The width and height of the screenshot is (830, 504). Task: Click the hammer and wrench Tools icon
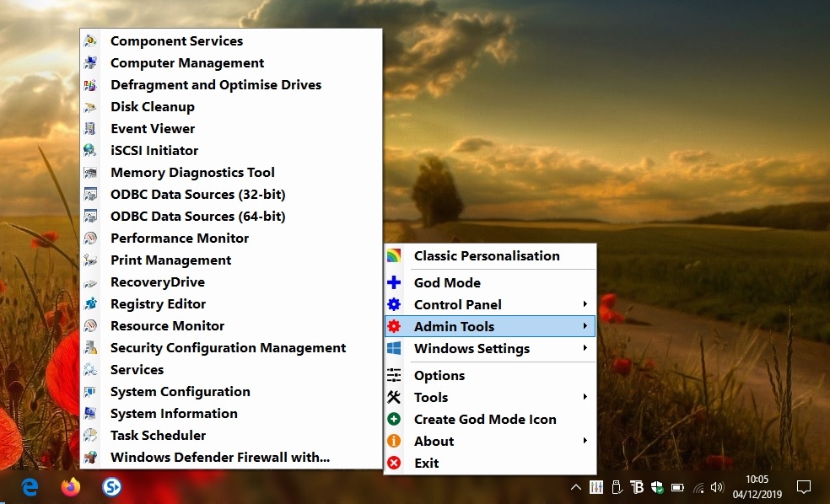pyautogui.click(x=394, y=397)
